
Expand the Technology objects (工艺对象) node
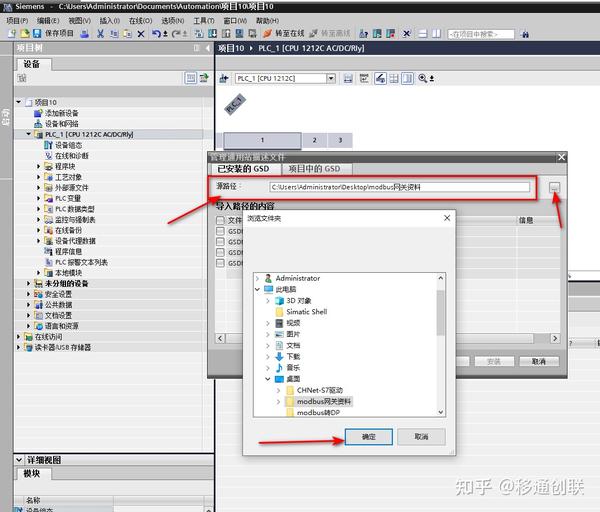point(38,177)
